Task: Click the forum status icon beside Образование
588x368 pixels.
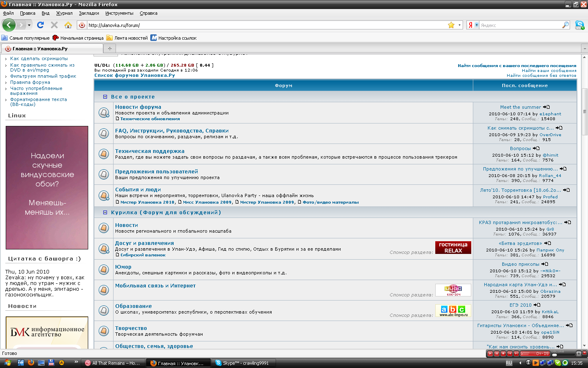Action: (x=104, y=310)
